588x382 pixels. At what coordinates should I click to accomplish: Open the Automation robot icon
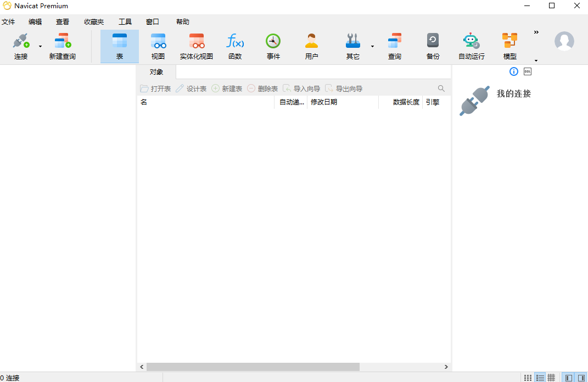click(471, 42)
